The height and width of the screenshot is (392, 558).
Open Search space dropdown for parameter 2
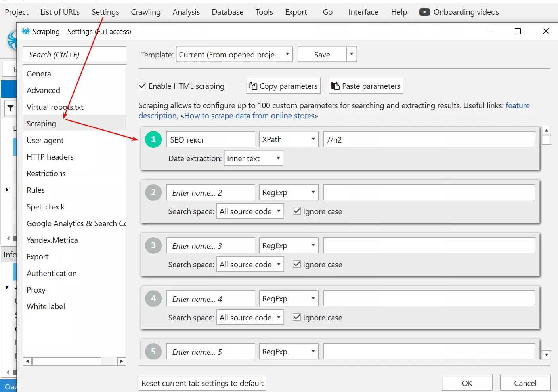coord(250,211)
